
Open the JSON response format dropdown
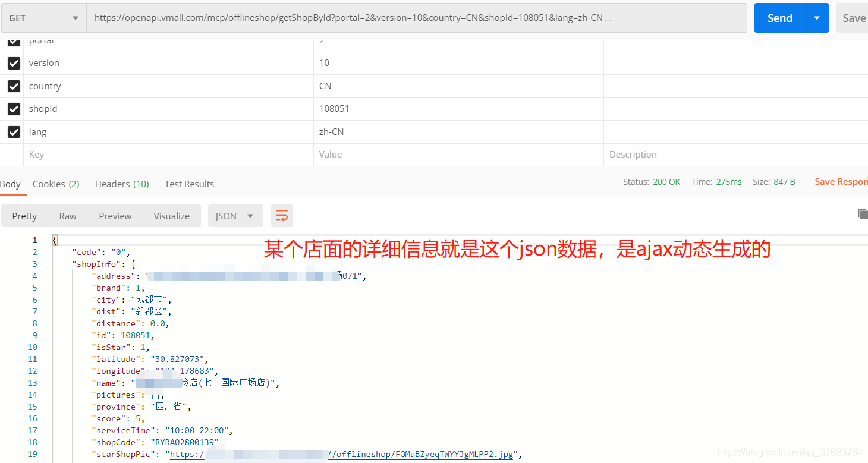[x=235, y=215]
